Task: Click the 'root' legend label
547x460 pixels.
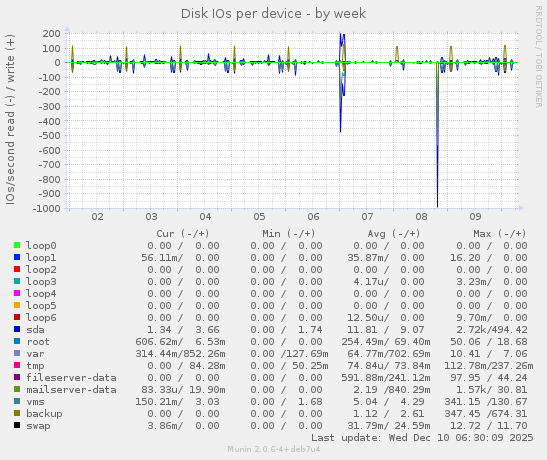Action: point(38,341)
